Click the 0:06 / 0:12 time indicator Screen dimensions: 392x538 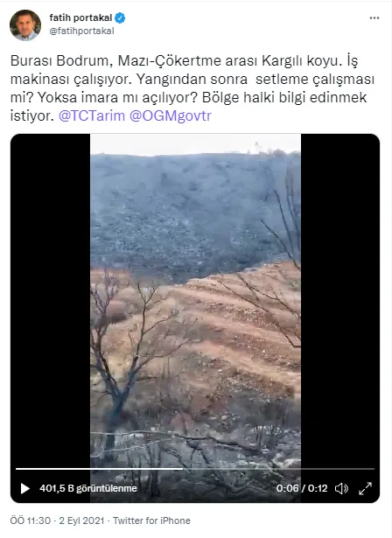click(x=302, y=488)
